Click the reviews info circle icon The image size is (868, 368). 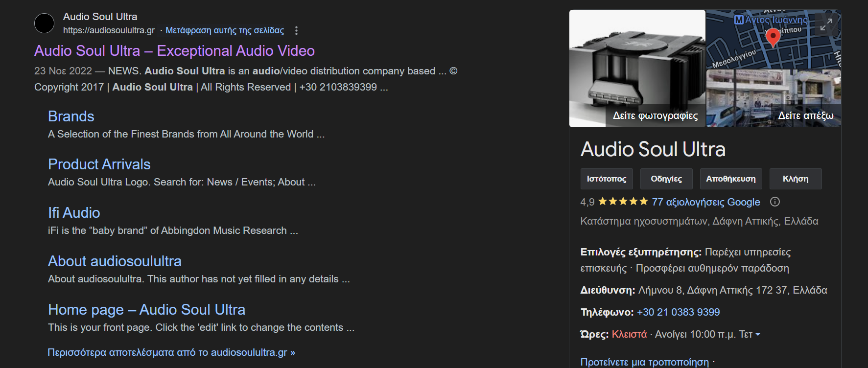tap(775, 202)
